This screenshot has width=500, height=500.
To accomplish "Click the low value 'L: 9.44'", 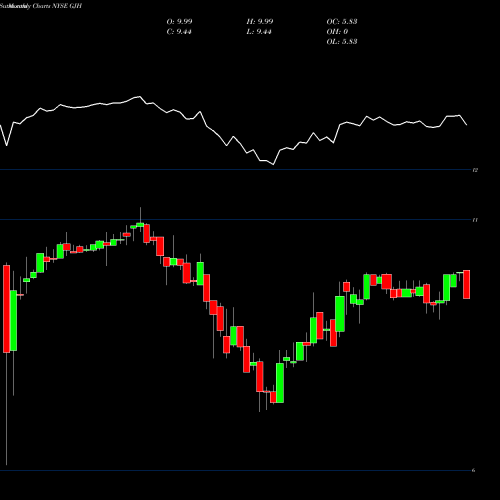I will coord(259,32).
